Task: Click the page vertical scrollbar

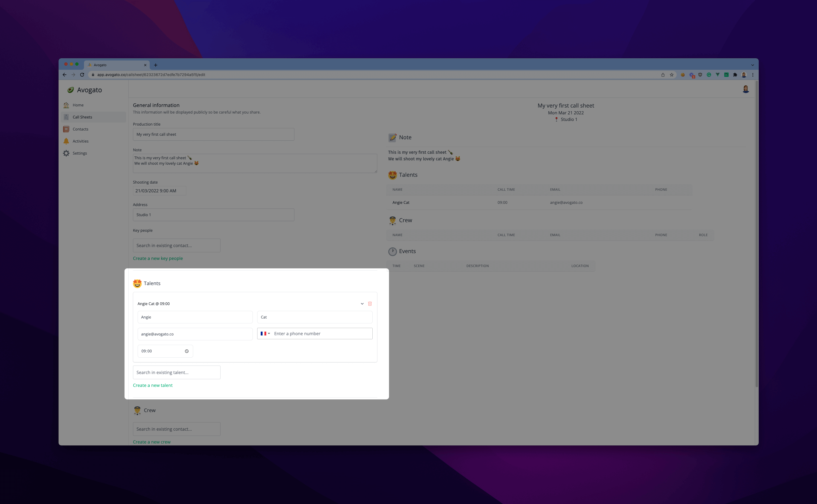Action: (x=757, y=233)
